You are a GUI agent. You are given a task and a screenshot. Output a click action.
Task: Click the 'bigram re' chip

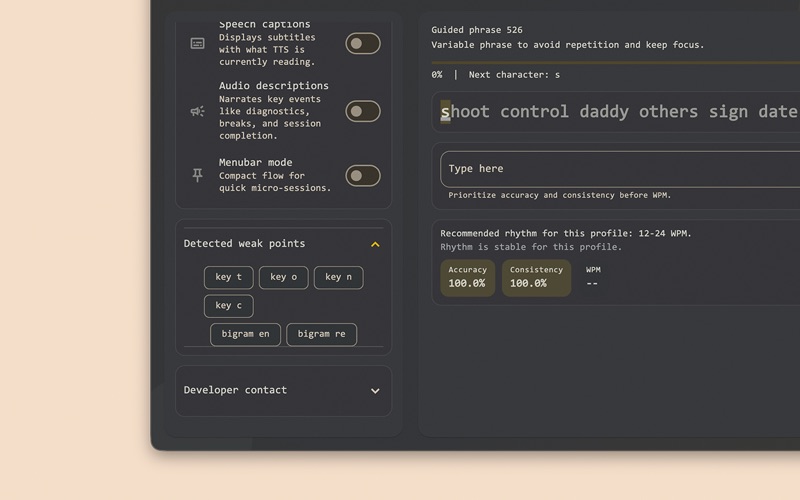(x=321, y=334)
